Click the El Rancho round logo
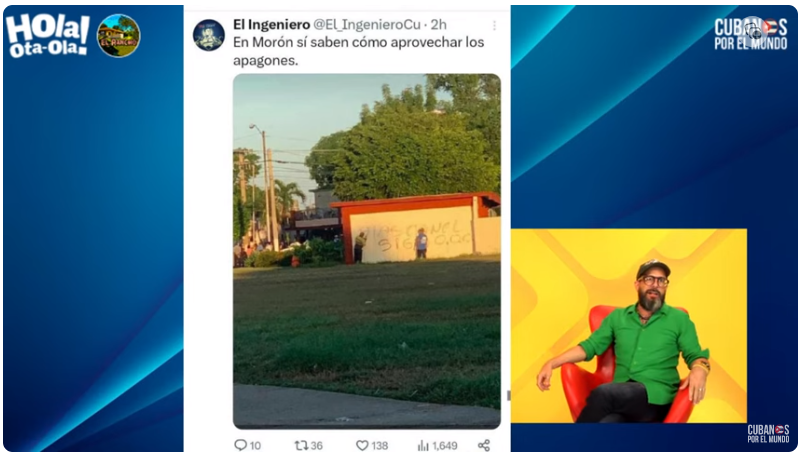 [x=118, y=35]
